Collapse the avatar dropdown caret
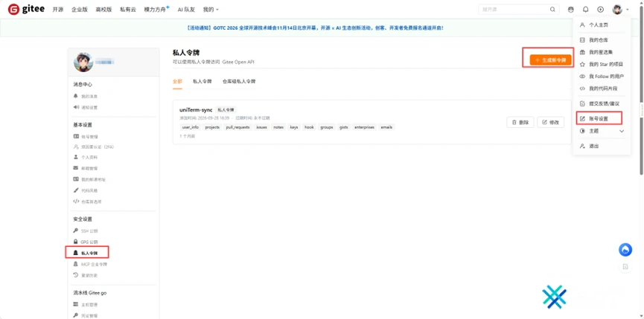The width and height of the screenshot is (644, 319). (x=628, y=10)
